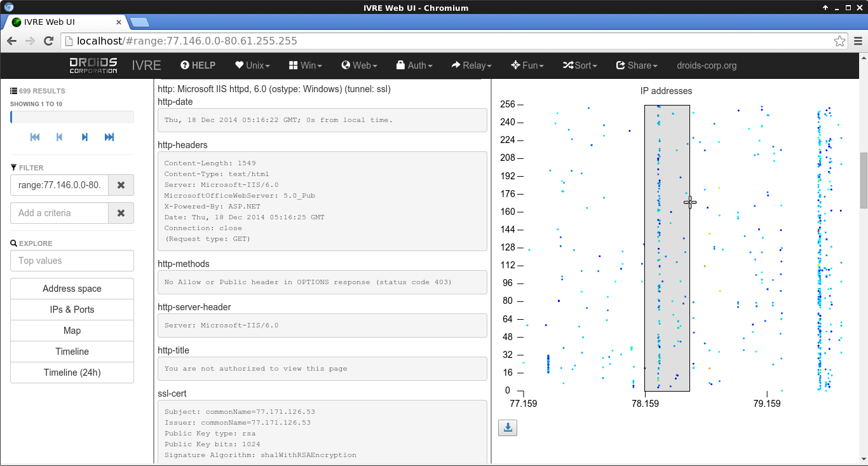Click the Top values input
Image resolution: width=868 pixels, height=466 pixels.
(x=72, y=261)
